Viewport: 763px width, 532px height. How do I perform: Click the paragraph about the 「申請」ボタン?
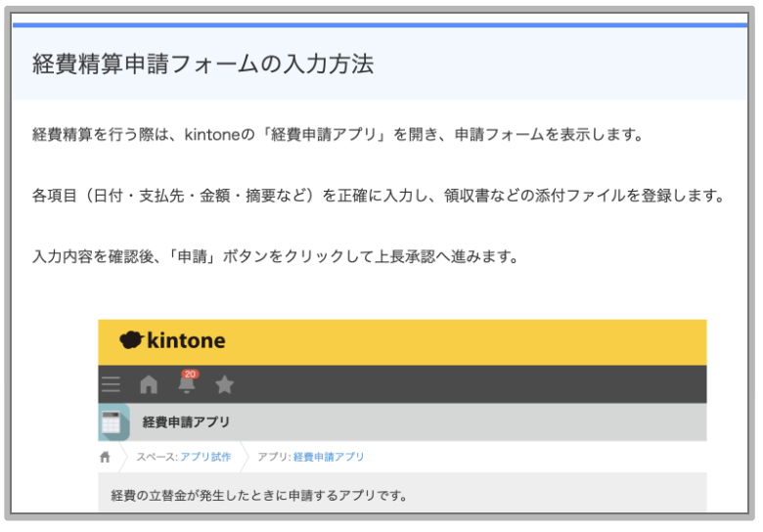tap(274, 257)
